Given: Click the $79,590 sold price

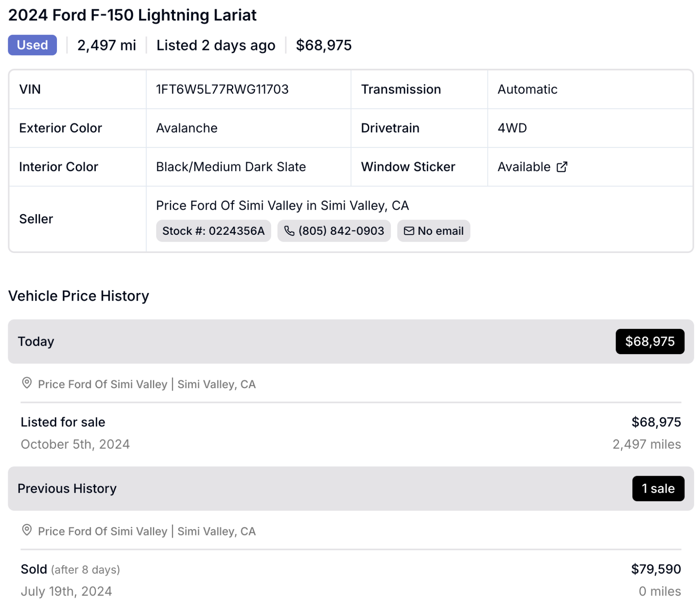Looking at the screenshot, I should (x=656, y=569).
